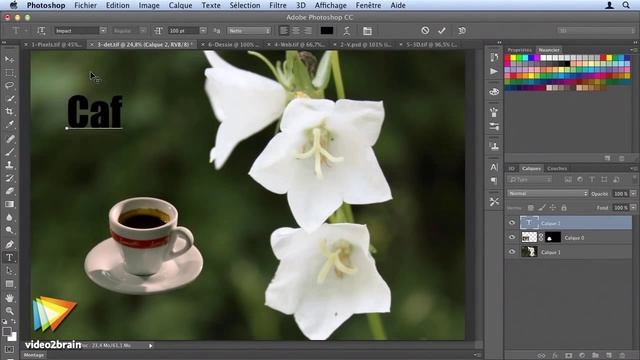
Task: Select the Eyedropper tool
Action: [x=9, y=124]
